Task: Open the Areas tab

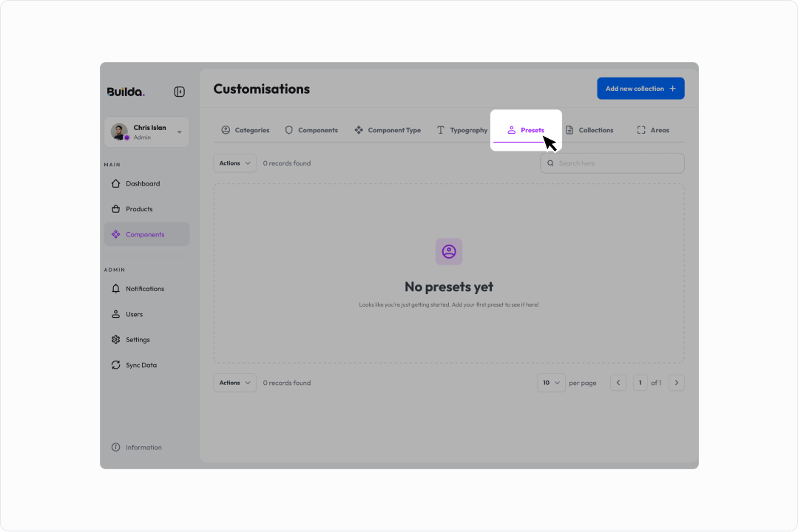Action: click(x=653, y=130)
